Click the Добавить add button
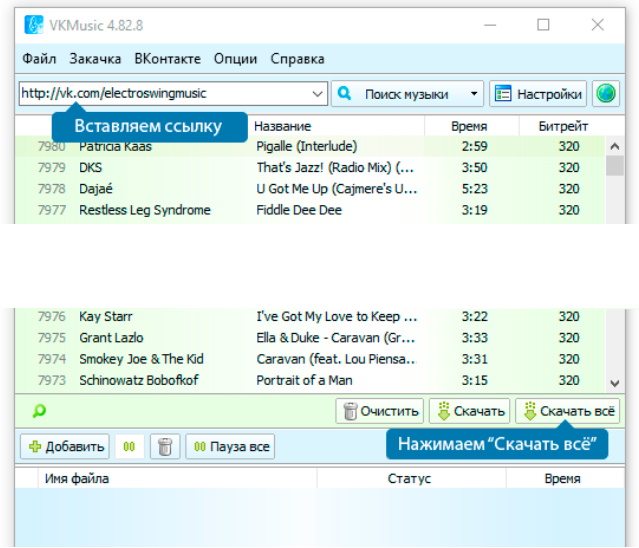The width and height of the screenshot is (639, 548). 65,447
